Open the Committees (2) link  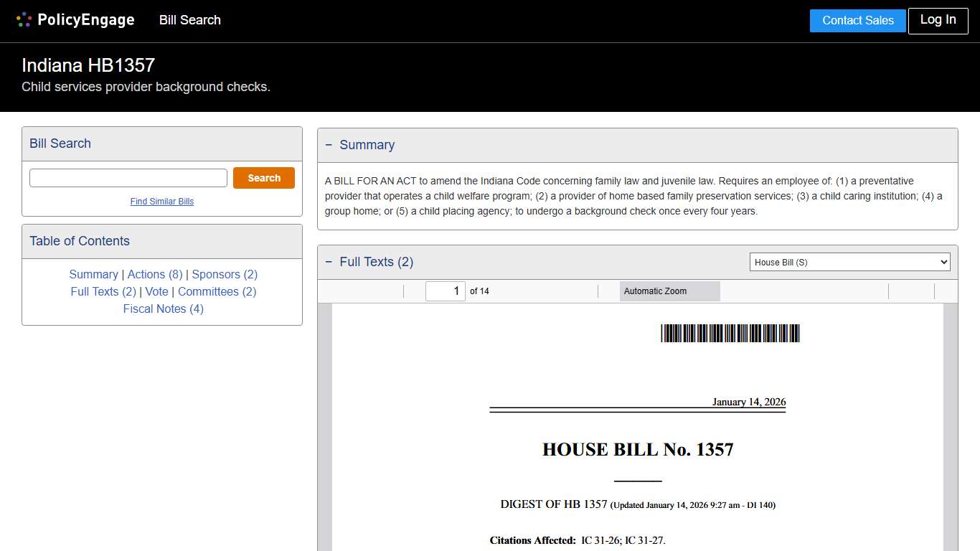216,291
